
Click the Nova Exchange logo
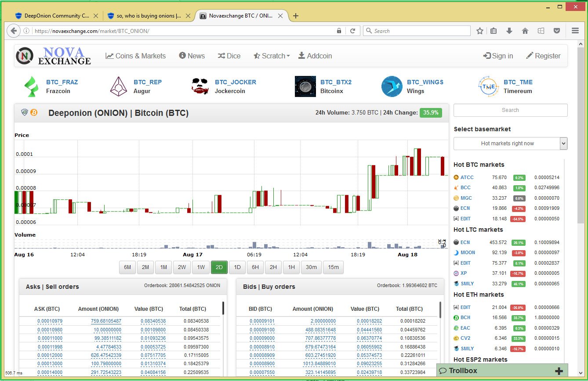point(53,56)
